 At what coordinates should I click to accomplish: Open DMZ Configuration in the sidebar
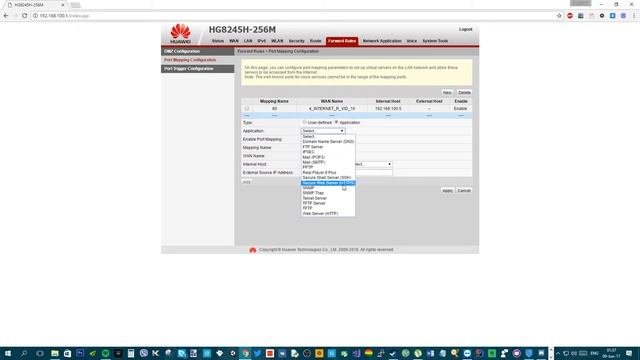198,51
